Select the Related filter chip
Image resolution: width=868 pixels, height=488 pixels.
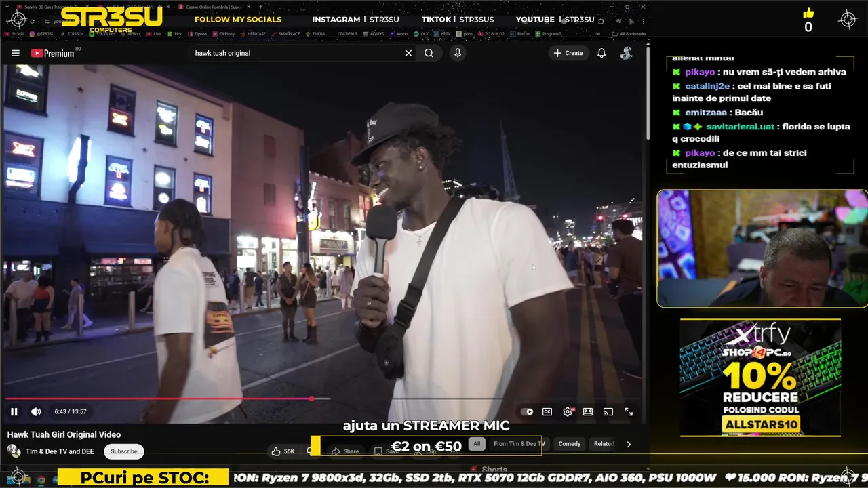[x=604, y=444]
